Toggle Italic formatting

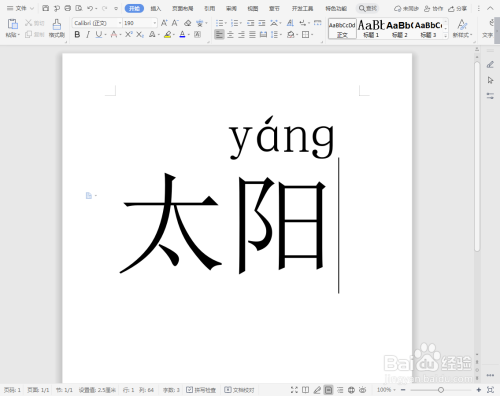coord(88,34)
